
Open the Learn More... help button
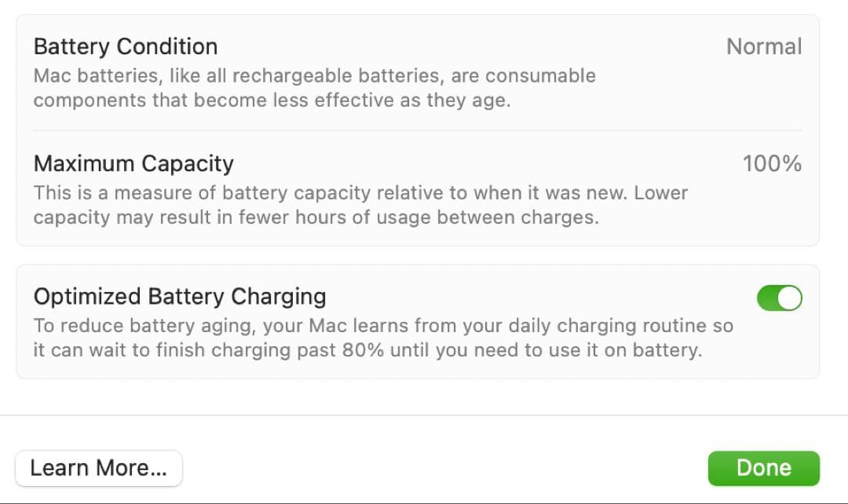[x=99, y=469]
